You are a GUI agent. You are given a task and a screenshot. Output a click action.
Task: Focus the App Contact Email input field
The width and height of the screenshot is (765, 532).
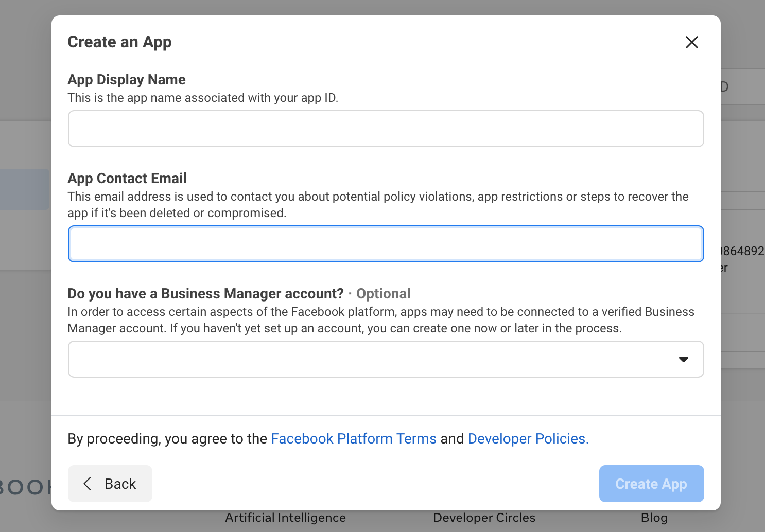pos(386,244)
